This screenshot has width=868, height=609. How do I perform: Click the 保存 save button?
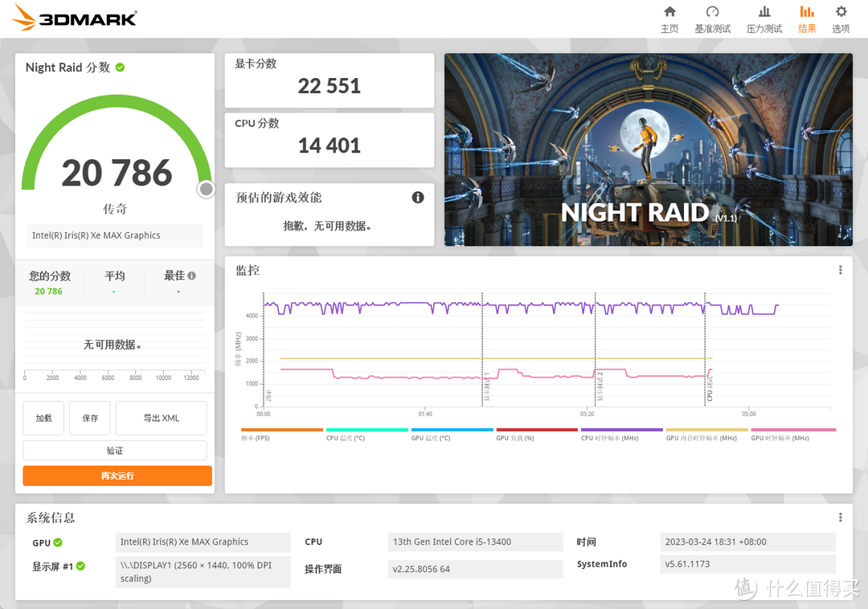coord(90,418)
